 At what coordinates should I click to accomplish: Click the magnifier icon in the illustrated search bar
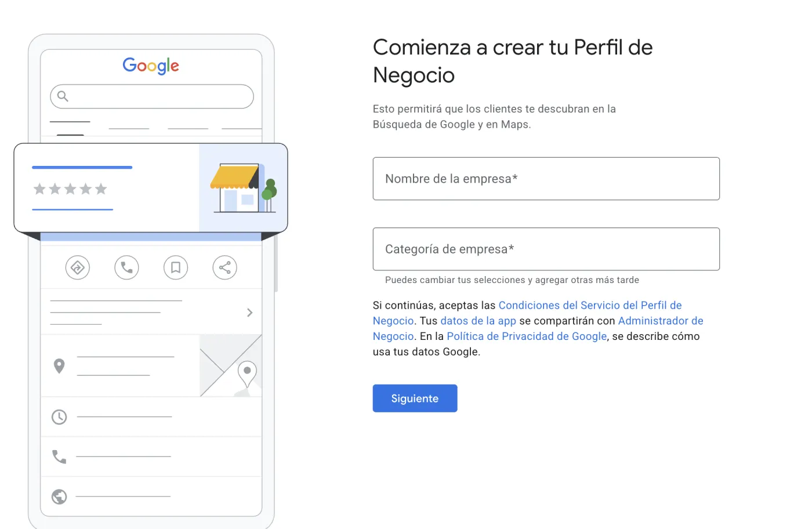63,96
